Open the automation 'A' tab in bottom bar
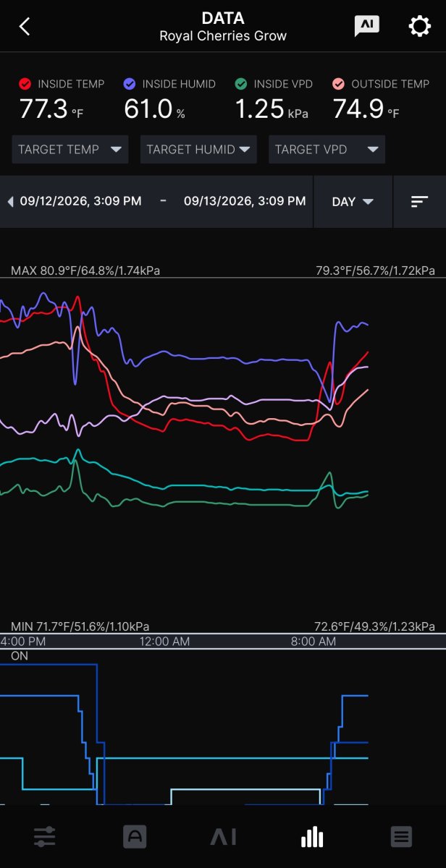Viewport: 446px width, 868px height. 134,837
